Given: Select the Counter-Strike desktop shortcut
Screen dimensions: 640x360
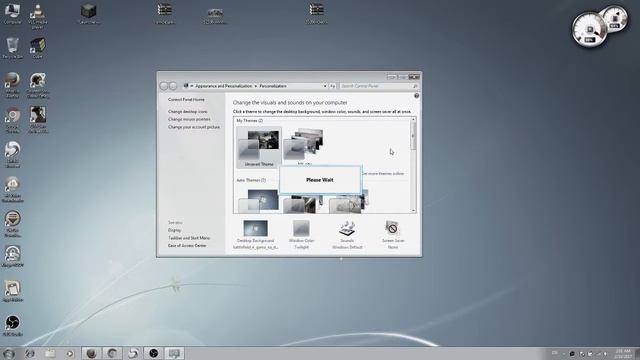Looking at the screenshot, I should 38,85.
